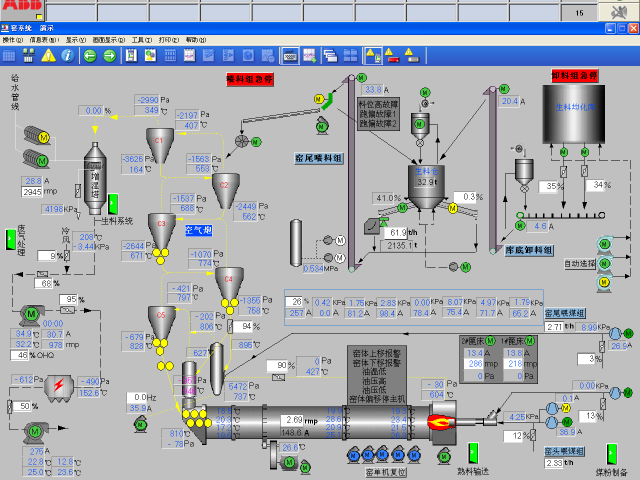Open the 信息表(M) menu
Image resolution: width=640 pixels, height=480 pixels.
pyautogui.click(x=44, y=40)
